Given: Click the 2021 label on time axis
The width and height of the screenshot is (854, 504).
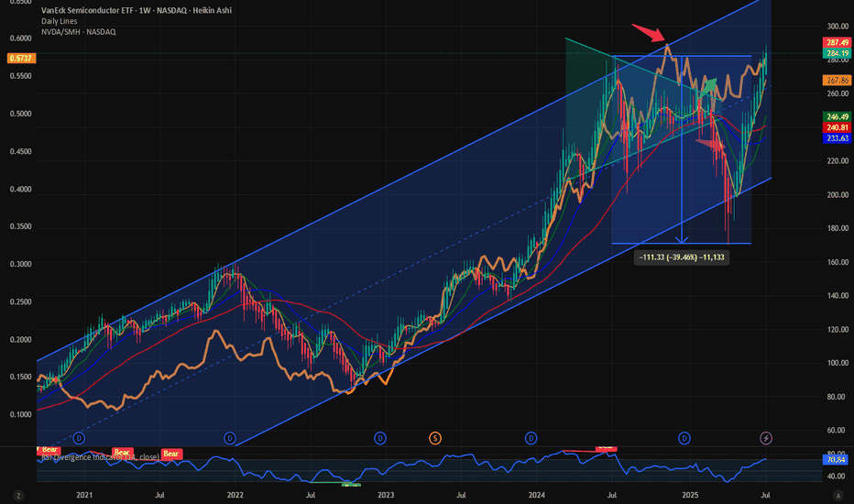Looking at the screenshot, I should click(84, 495).
